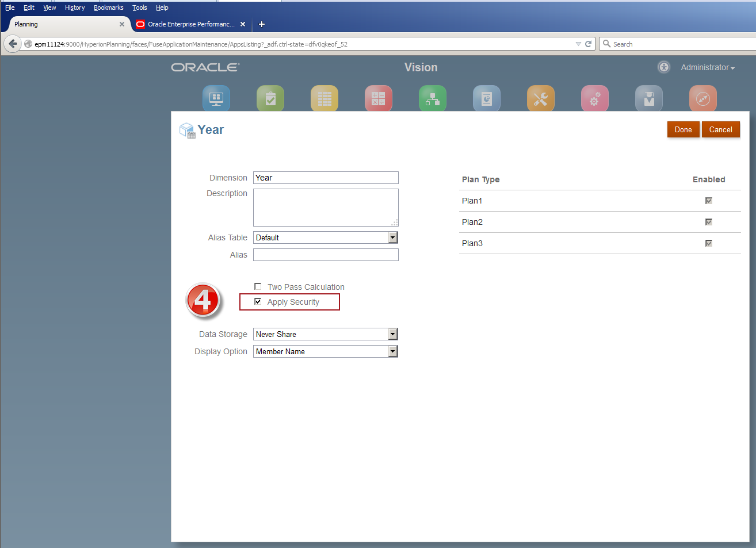
Task: Expand the Administrator user menu
Action: [x=708, y=67]
